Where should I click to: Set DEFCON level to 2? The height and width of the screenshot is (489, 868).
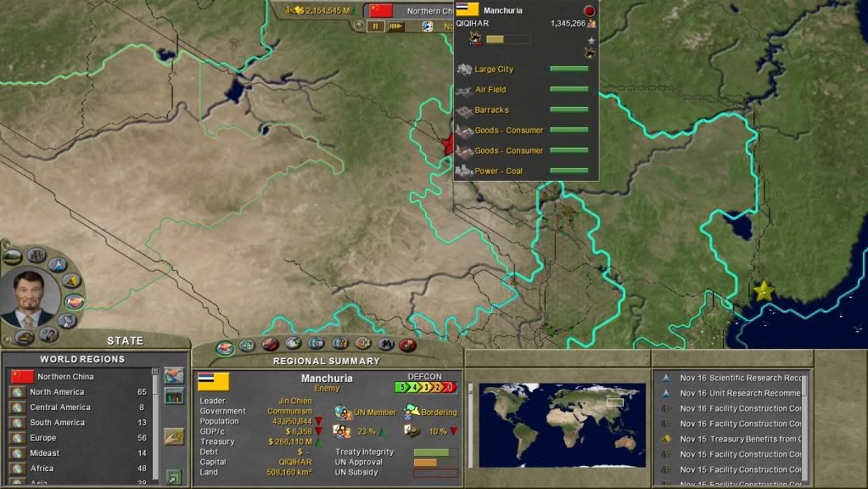click(437, 387)
